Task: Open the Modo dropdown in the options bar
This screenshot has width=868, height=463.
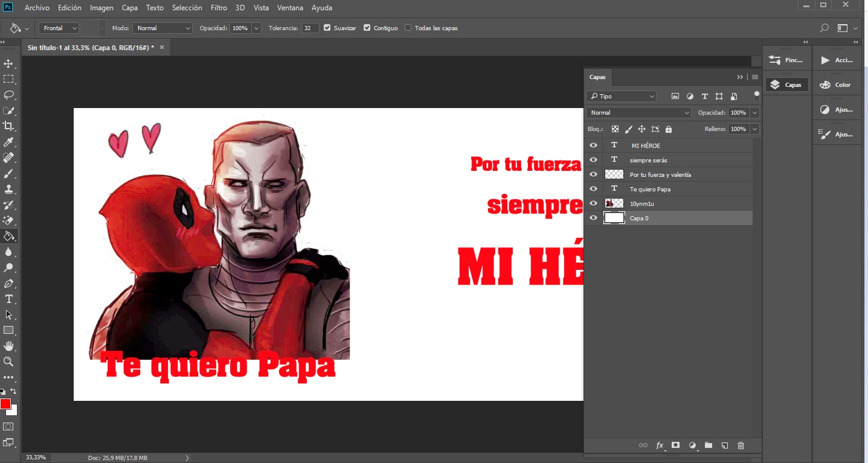Action: tap(162, 27)
